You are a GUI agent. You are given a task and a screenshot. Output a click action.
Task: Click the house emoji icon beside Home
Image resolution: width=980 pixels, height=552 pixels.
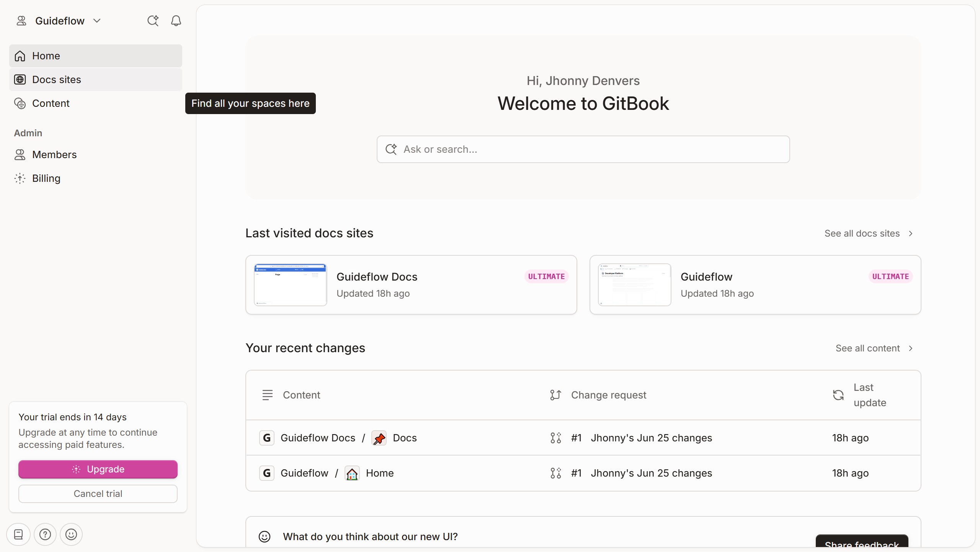pos(352,473)
